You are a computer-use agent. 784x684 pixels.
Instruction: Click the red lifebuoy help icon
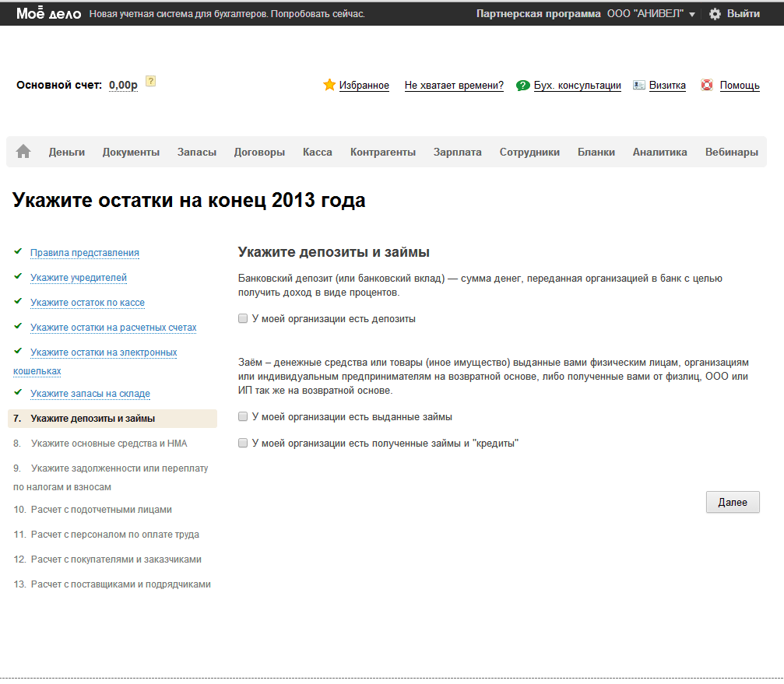[706, 85]
